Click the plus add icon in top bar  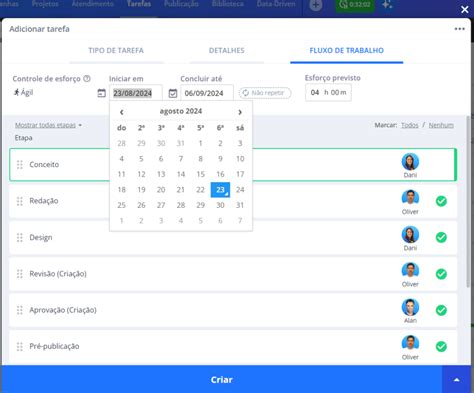(x=316, y=5)
